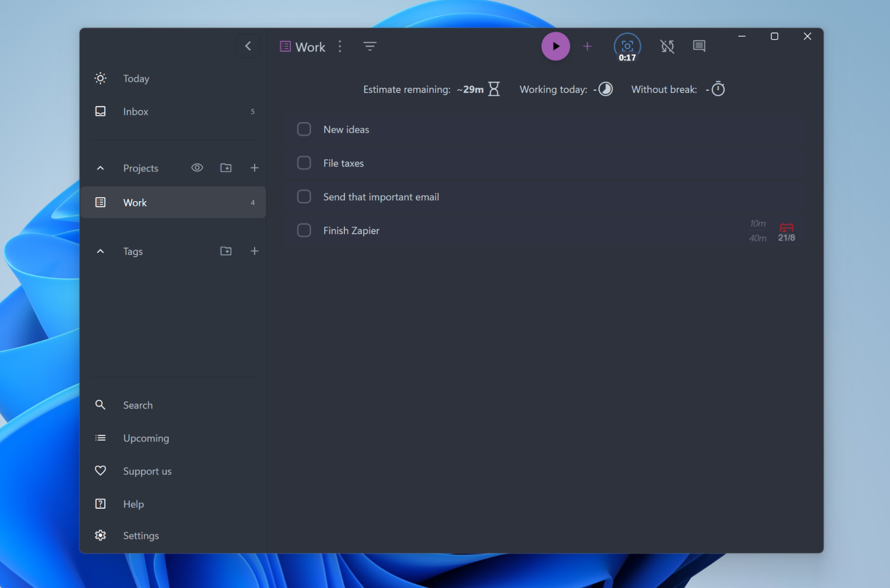The image size is (890, 588).
Task: Add a project folder in Projects
Action: (x=226, y=168)
